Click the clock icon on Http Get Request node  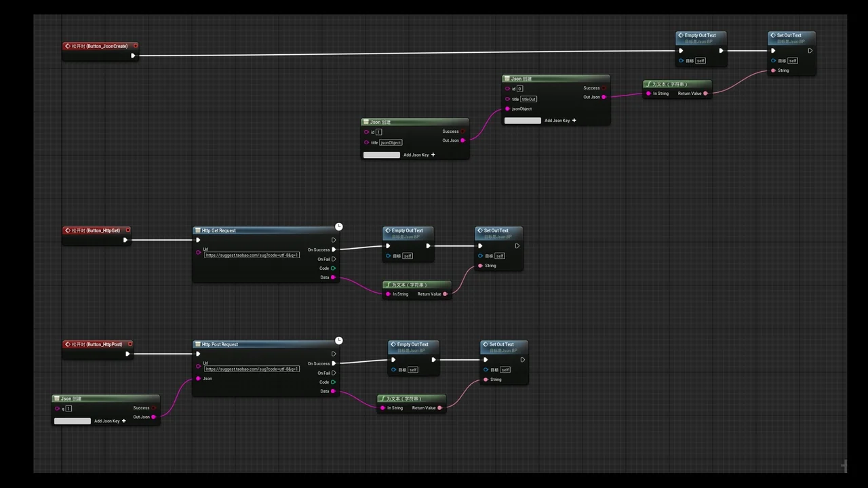point(338,226)
